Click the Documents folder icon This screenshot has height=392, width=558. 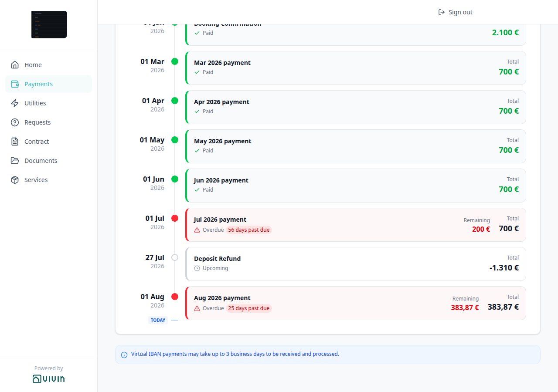tap(15, 161)
